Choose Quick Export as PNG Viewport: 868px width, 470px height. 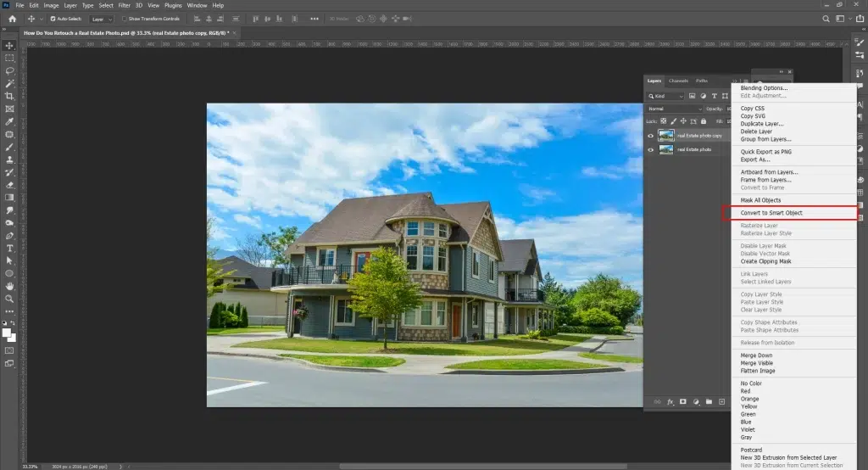[766, 152]
